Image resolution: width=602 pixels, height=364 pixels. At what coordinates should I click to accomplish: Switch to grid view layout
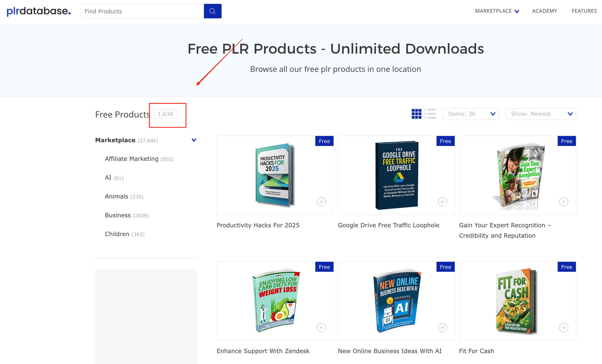[416, 114]
